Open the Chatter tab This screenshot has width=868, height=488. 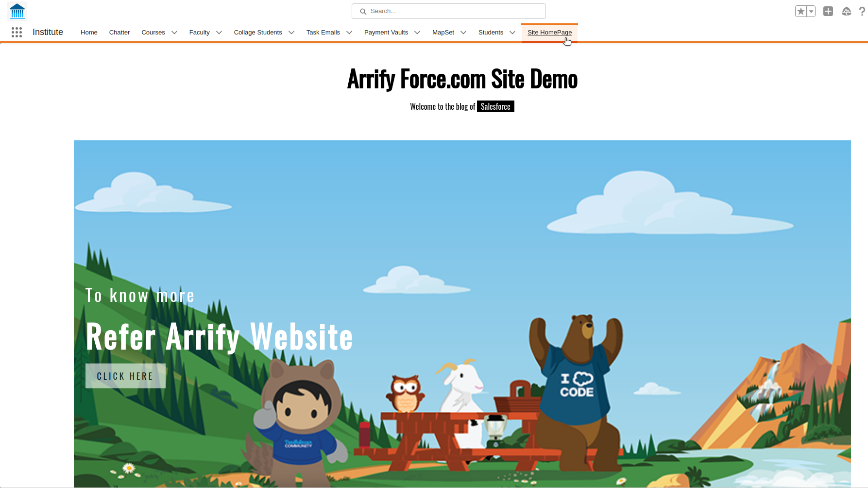[119, 32]
